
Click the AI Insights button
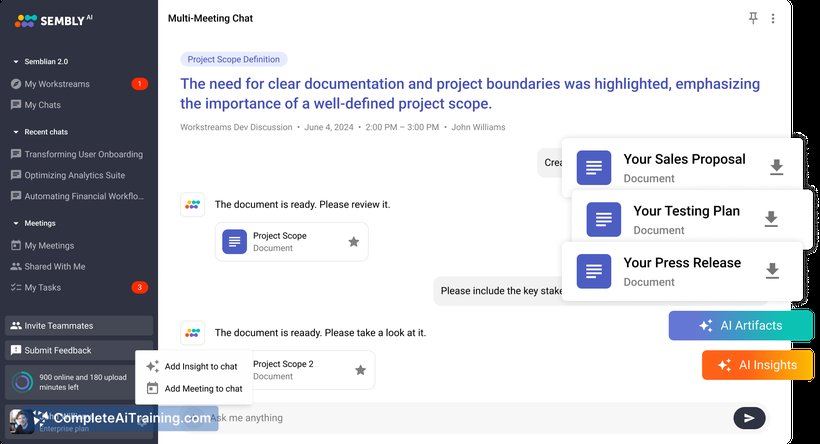tap(758, 365)
